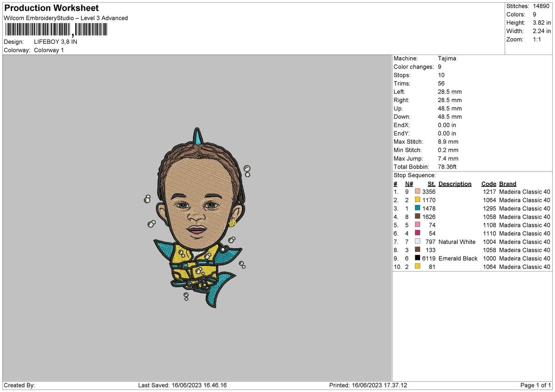Select the 'Production Worksheet' title
This screenshot has width=555, height=392.
click(x=51, y=8)
